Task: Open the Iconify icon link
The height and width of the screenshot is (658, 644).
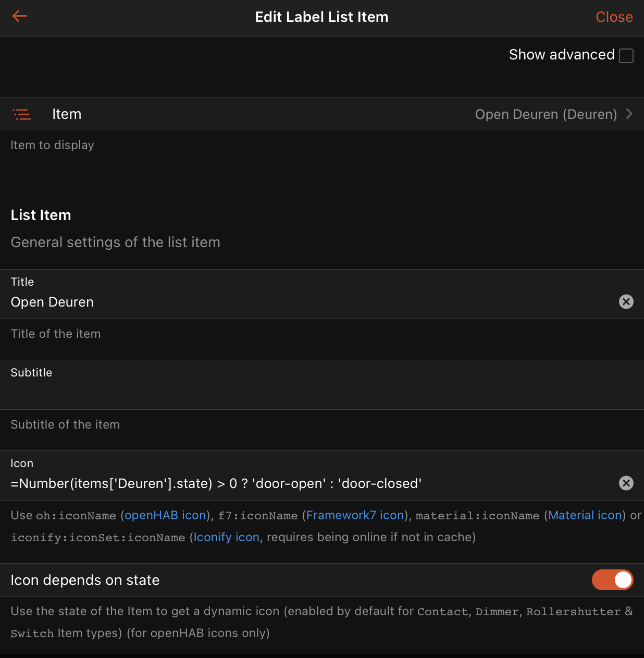Action: click(x=226, y=537)
